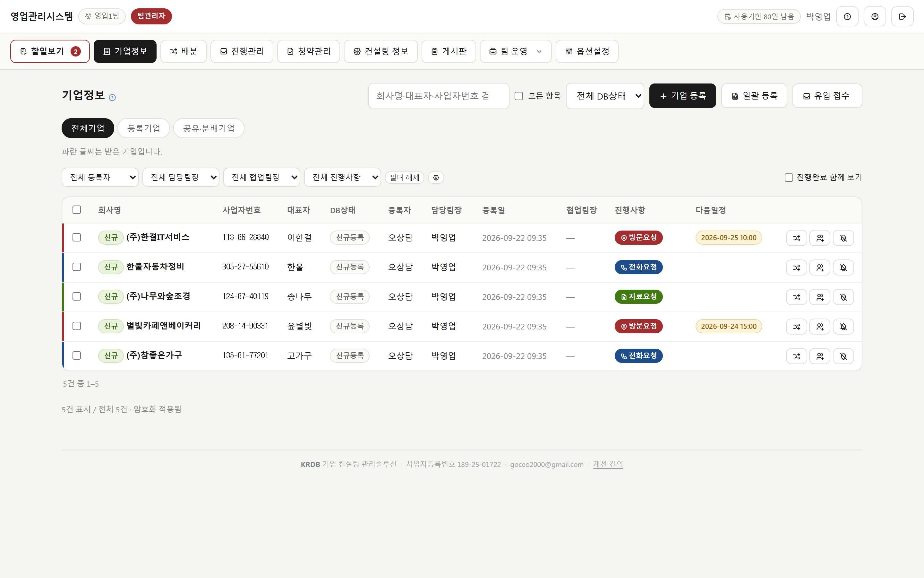The width and height of the screenshot is (924, 578).
Task: Click the 필터 해제 button
Action: point(404,177)
